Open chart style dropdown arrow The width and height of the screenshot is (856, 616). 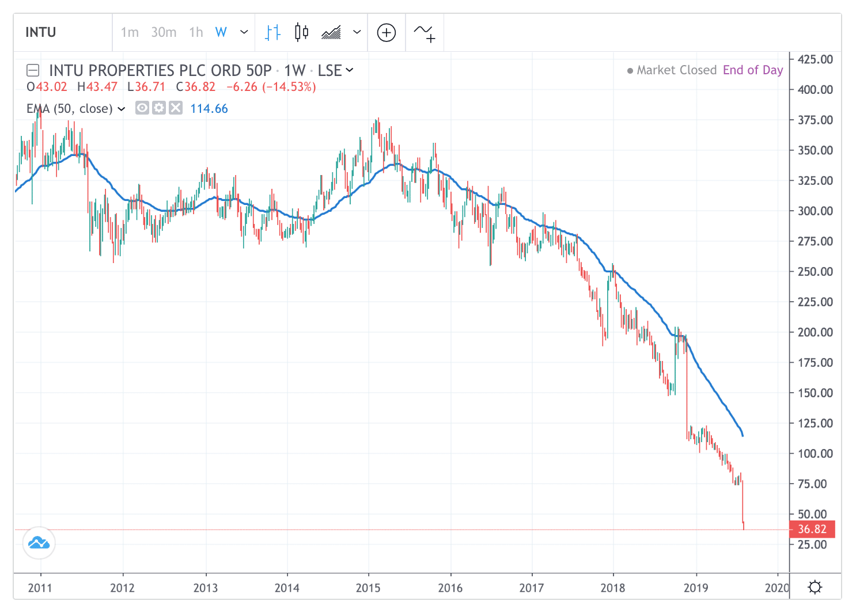[x=357, y=32]
